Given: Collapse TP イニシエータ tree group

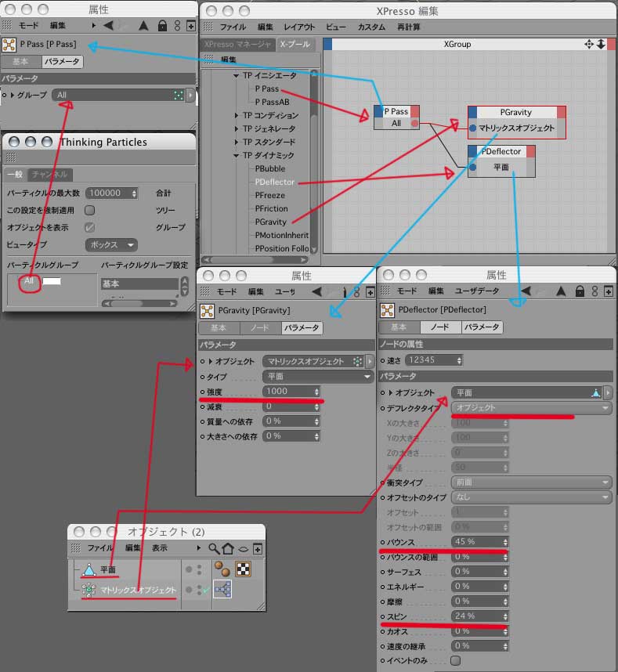Looking at the screenshot, I should click(236, 76).
